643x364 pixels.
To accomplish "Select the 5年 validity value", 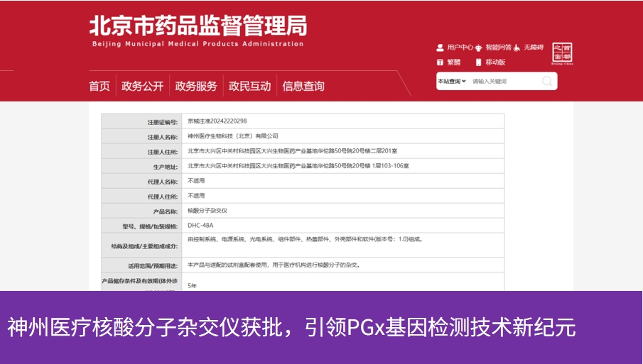I will (x=192, y=286).
